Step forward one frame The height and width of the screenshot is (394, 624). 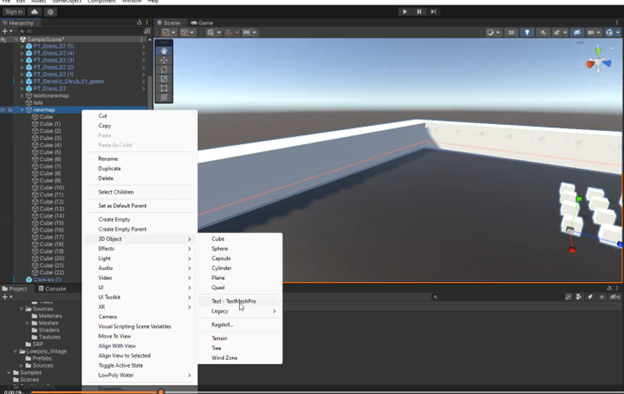(433, 12)
